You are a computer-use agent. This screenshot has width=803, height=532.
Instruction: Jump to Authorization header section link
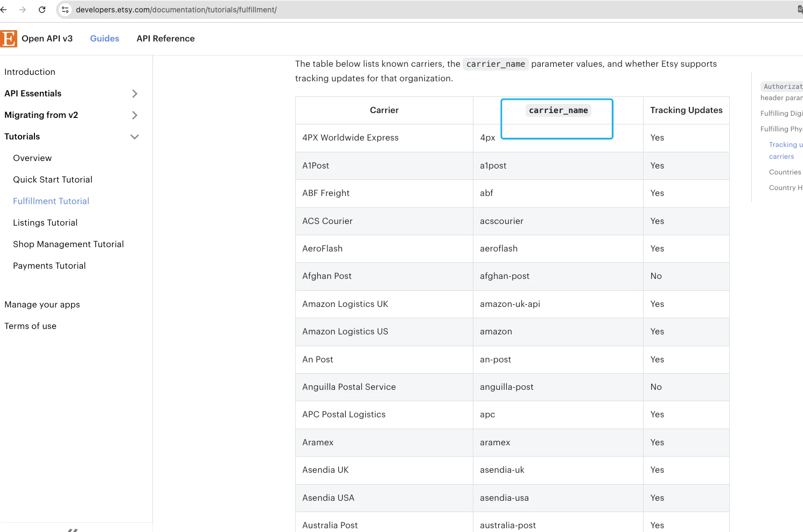click(x=781, y=92)
